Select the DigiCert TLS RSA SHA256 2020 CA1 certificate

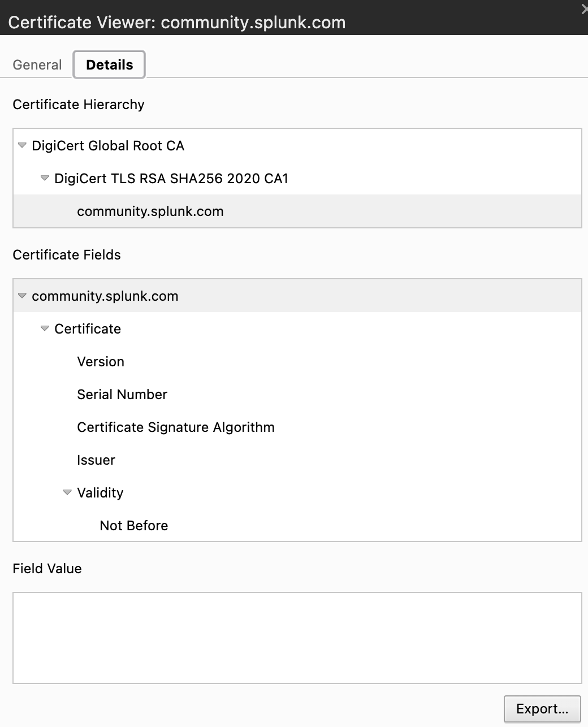tap(171, 178)
